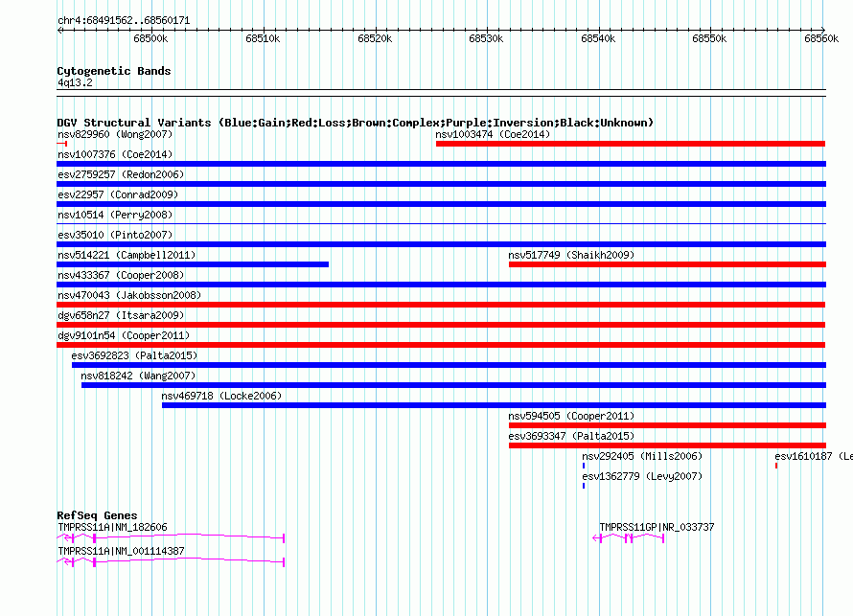
Task: Open the nsv10514 (Perry2008) label
Action: [115, 215]
